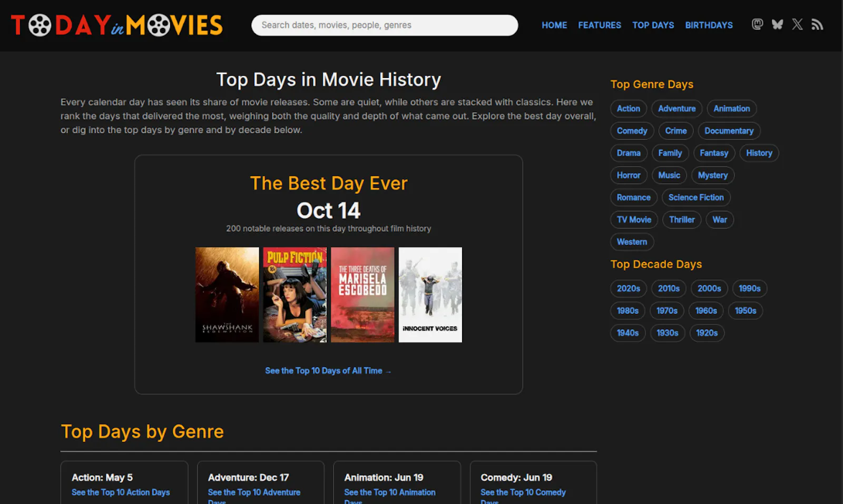The height and width of the screenshot is (504, 843).
Task: Select the Music genre tag
Action: [x=669, y=175]
